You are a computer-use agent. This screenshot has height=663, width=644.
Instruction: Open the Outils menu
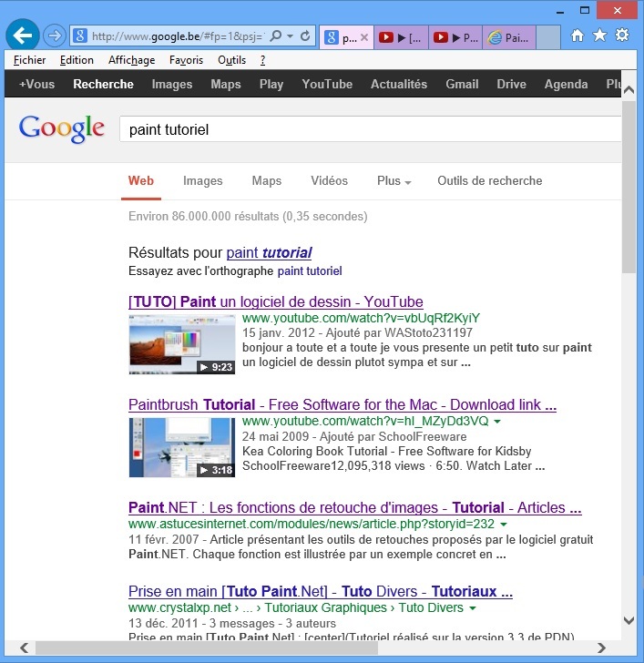coord(231,60)
